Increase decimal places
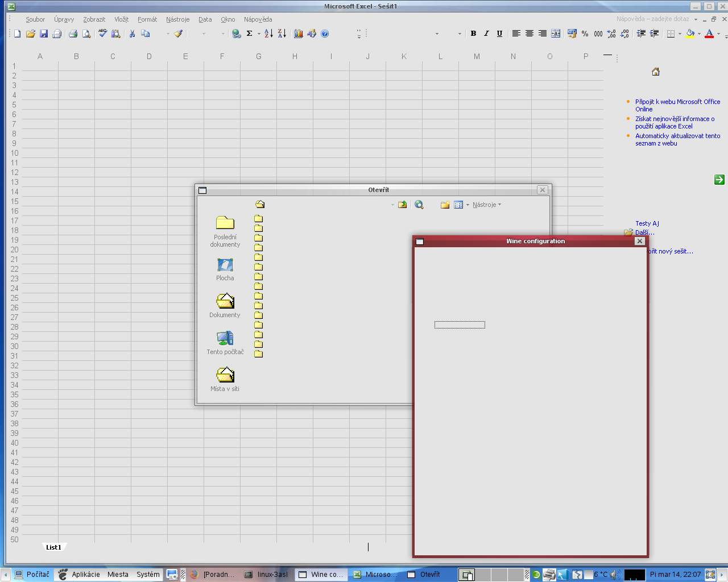Viewport: 728px width, 582px height. pos(611,34)
